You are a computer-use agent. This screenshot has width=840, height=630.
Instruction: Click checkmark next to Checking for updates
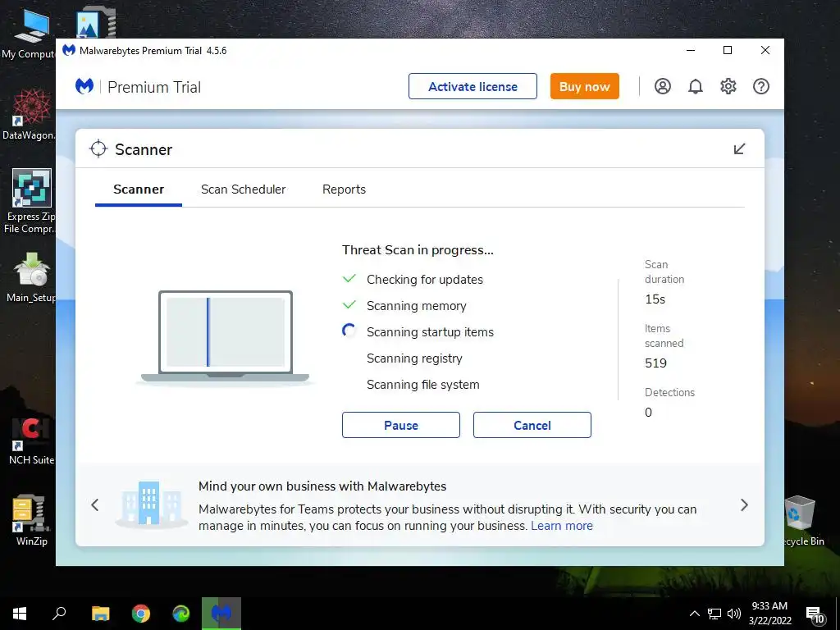pos(349,279)
